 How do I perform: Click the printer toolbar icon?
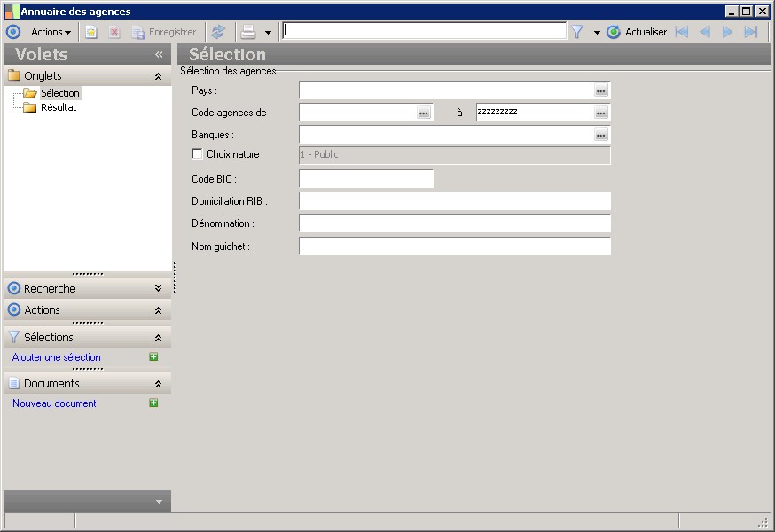[248, 32]
